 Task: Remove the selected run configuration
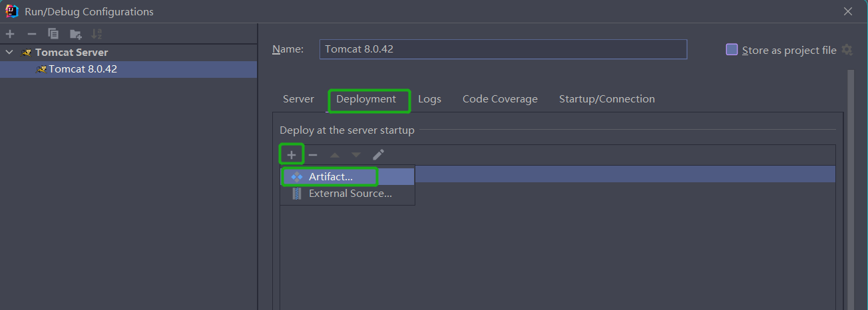tap(31, 34)
